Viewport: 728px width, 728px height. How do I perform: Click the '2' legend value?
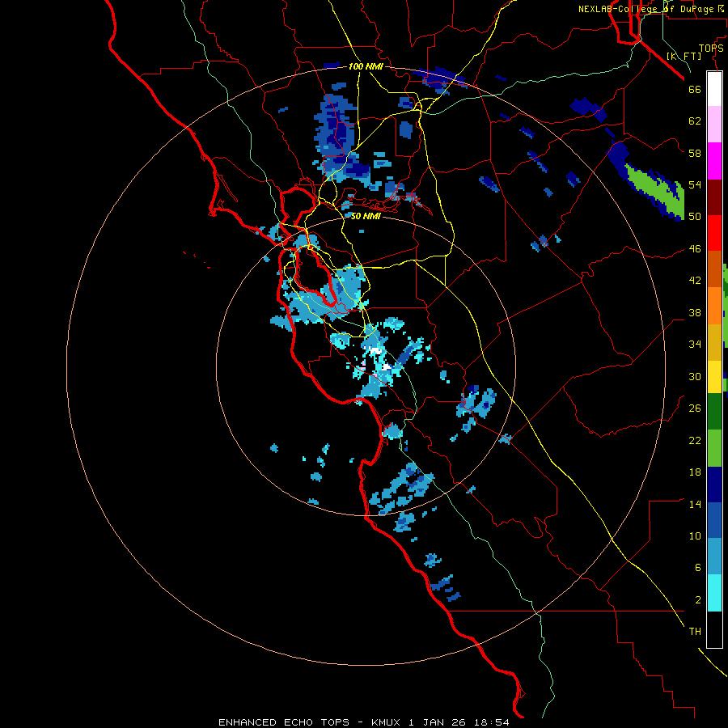[x=698, y=600]
